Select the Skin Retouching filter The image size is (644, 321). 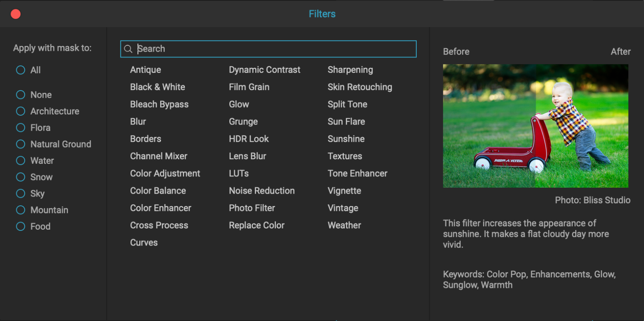tap(360, 87)
